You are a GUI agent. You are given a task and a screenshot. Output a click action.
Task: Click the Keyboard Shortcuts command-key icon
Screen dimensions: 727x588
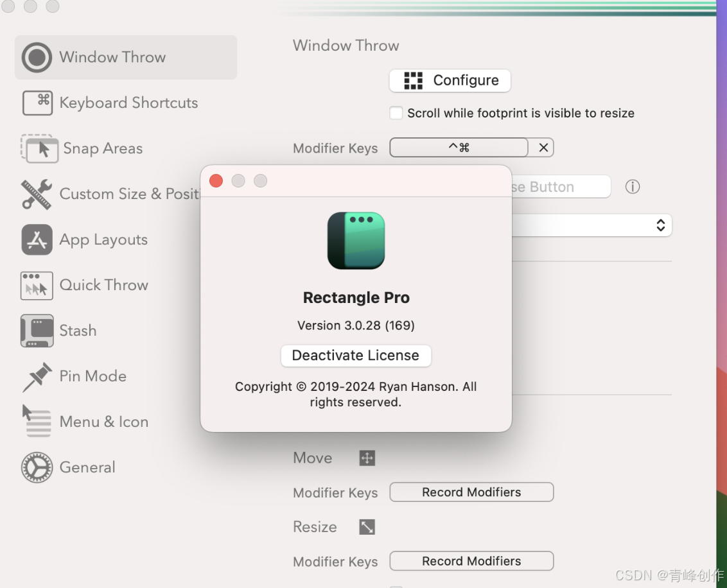(x=37, y=103)
